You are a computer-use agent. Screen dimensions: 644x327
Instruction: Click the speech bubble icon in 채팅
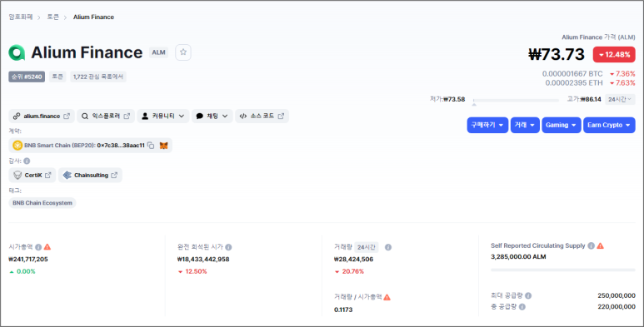click(x=200, y=116)
